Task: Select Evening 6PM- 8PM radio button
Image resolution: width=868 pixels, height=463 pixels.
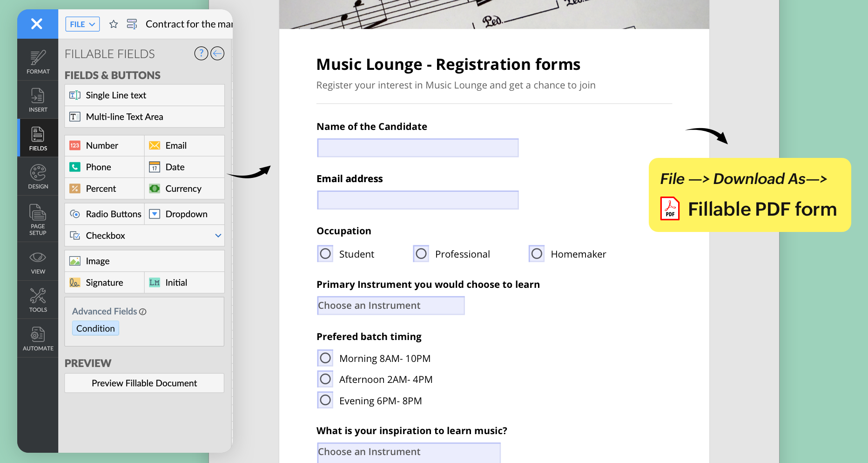Action: 325,400
